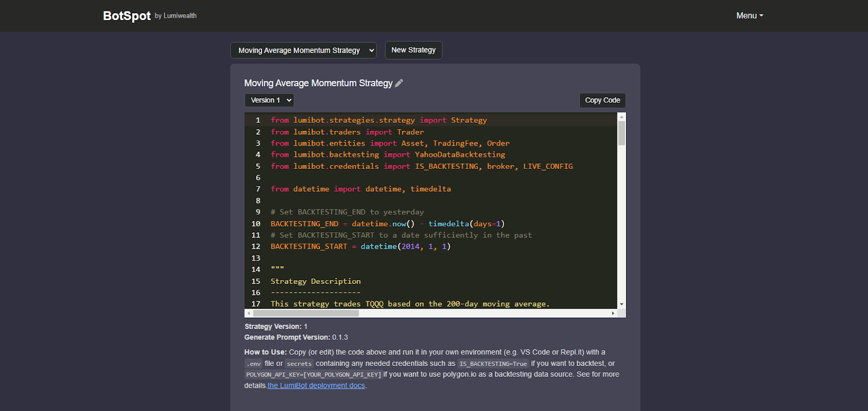868x411 pixels.
Task: Open the LumiBot deployment docs link
Action: 316,385
